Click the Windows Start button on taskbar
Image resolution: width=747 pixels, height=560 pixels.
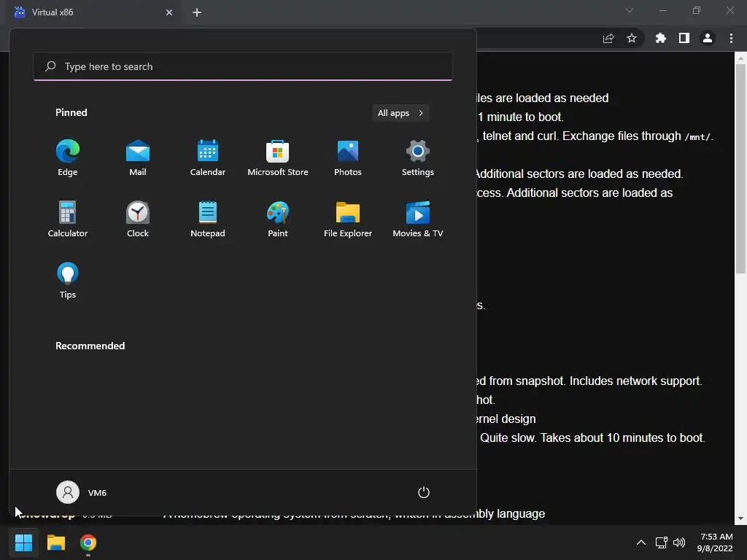coord(23,542)
